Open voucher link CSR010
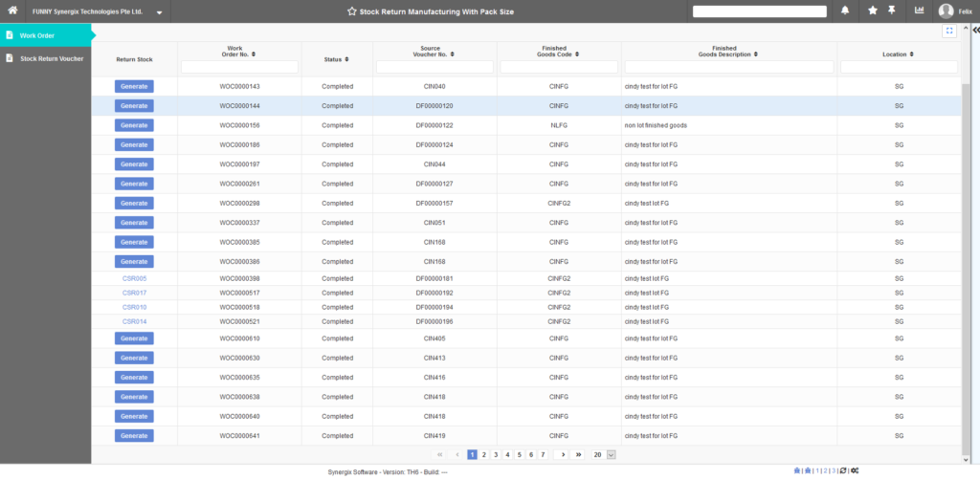This screenshot has height=480, width=980. (x=134, y=307)
